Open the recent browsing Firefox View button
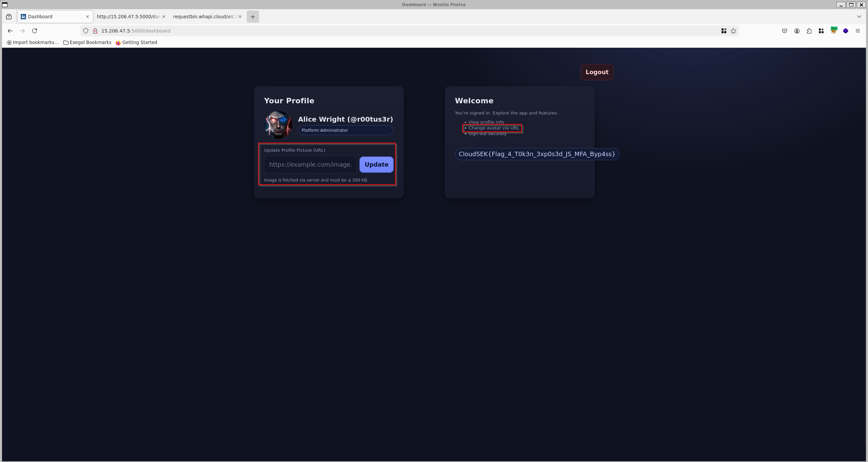The image size is (868, 462). (x=9, y=17)
